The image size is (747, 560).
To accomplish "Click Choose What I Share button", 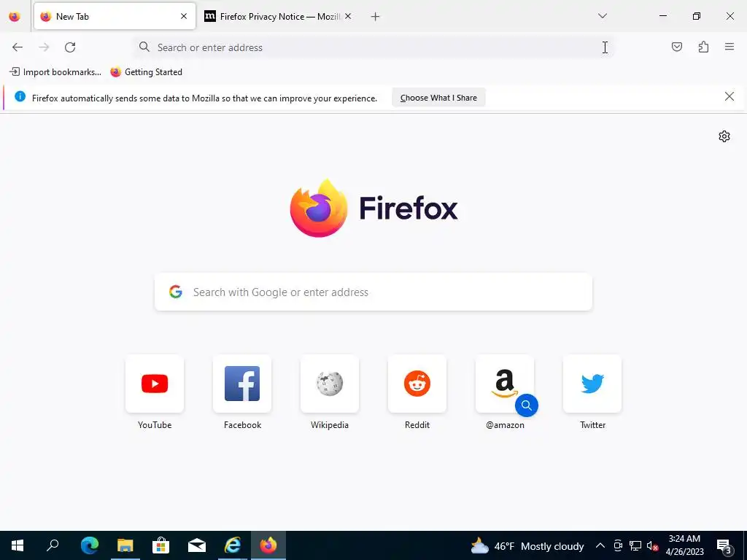I will pyautogui.click(x=438, y=98).
